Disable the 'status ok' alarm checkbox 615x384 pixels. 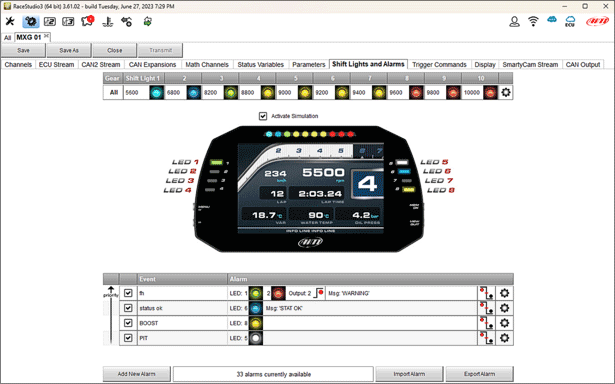coord(128,308)
